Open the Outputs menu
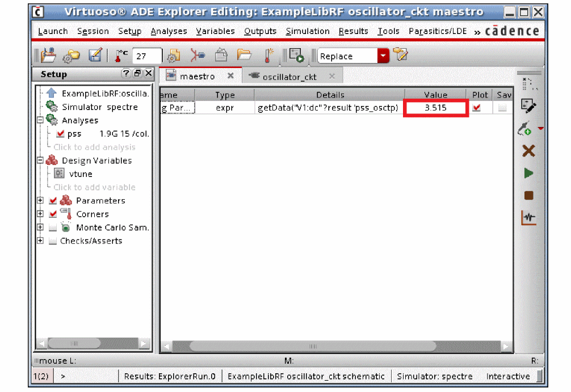This screenshot has height=392, width=571. coord(260,31)
